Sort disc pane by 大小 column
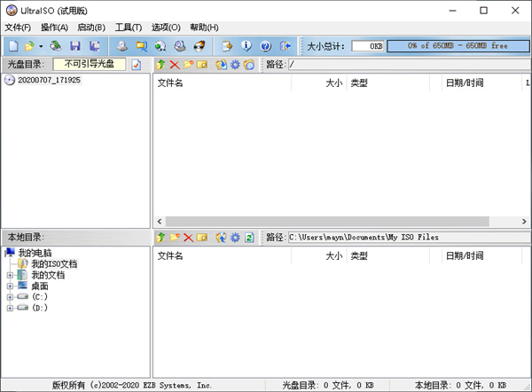The image size is (532, 392). (319, 82)
